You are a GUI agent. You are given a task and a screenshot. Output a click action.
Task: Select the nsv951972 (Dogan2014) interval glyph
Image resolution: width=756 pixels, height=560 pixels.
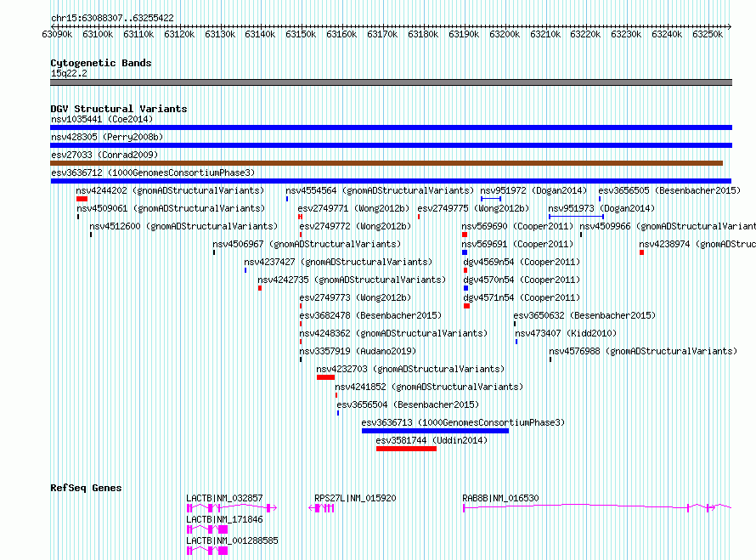coord(491,199)
